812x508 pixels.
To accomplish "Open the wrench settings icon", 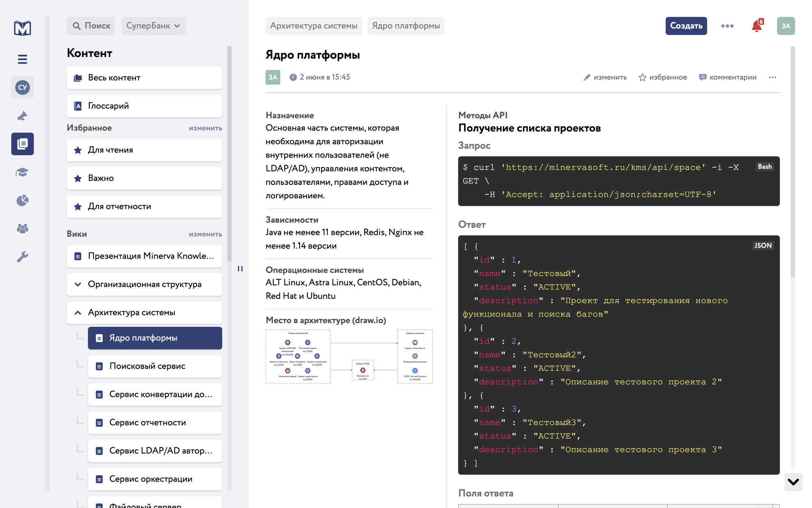I will tap(22, 257).
